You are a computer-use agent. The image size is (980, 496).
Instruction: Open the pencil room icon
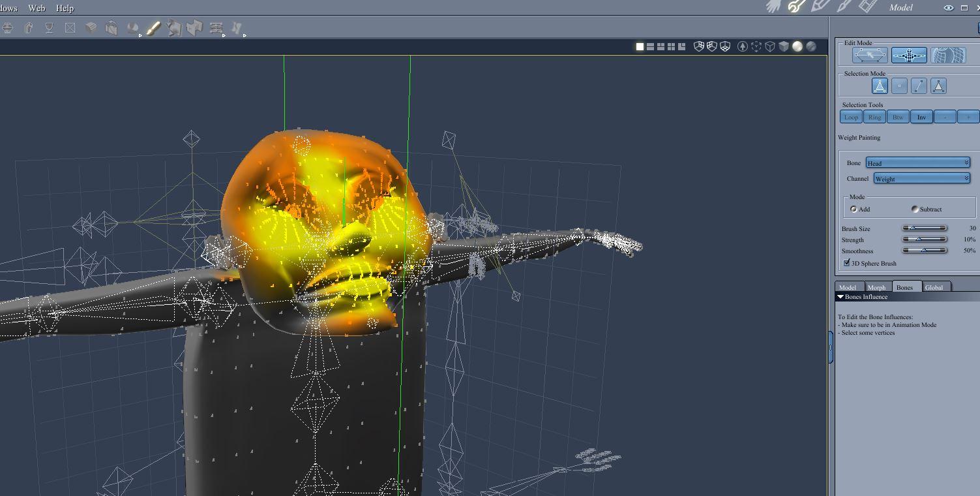[x=820, y=7]
